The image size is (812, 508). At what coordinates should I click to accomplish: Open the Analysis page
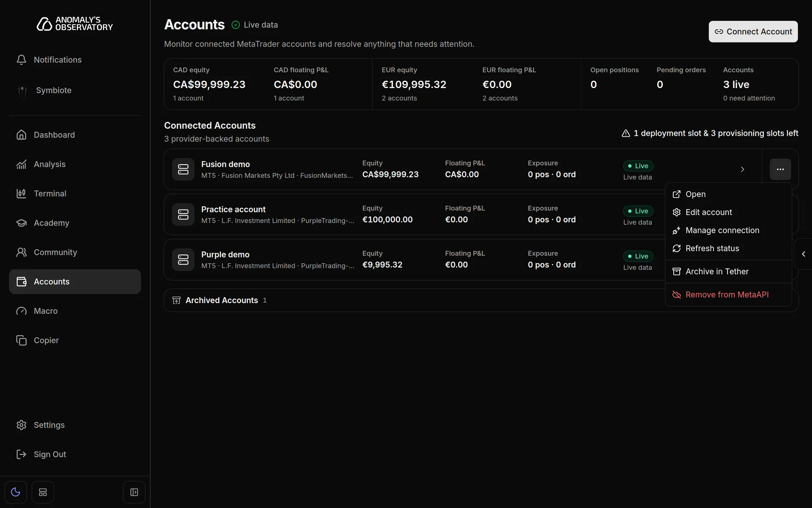pyautogui.click(x=75, y=164)
